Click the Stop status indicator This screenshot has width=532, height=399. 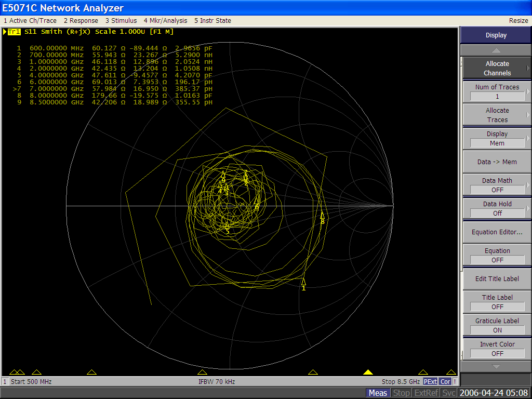pos(401,393)
